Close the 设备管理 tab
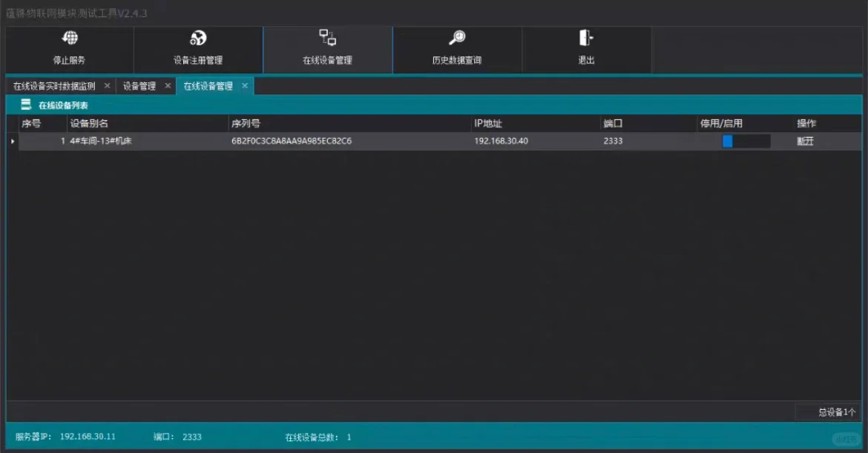Screen dimensions: 868x453 click(168, 86)
